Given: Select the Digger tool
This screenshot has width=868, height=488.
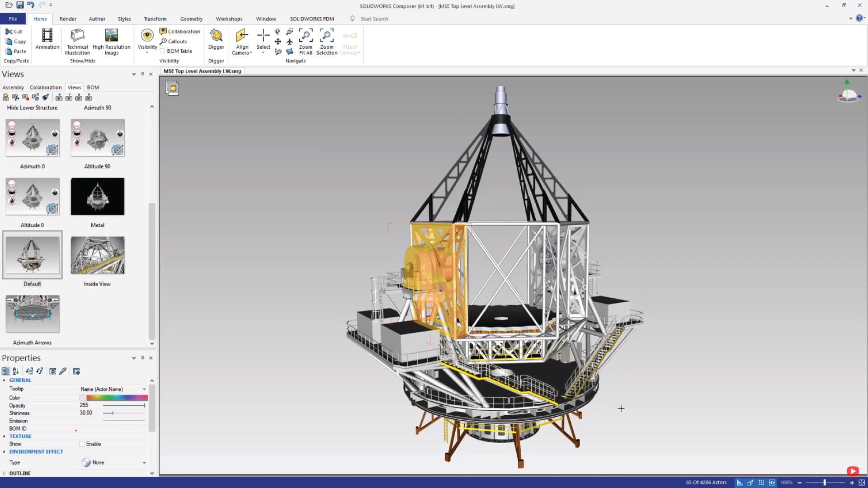Looking at the screenshot, I should click(x=216, y=41).
